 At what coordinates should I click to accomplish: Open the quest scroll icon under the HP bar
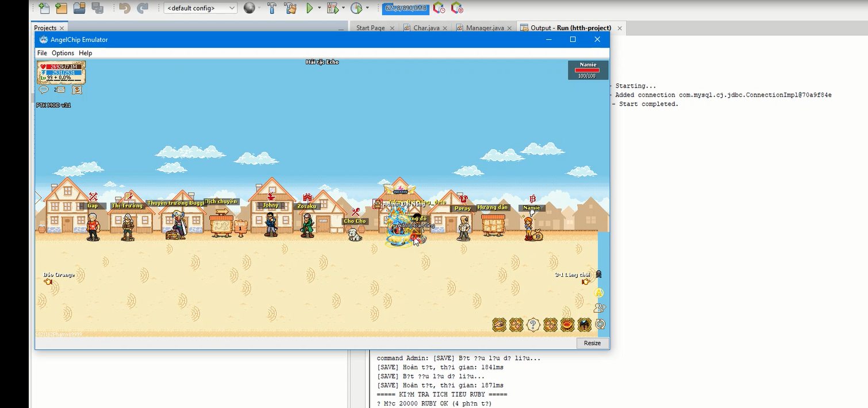(x=76, y=90)
